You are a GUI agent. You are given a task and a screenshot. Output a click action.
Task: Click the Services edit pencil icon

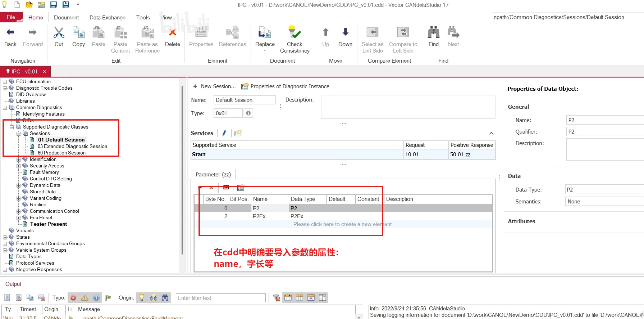coord(224,133)
